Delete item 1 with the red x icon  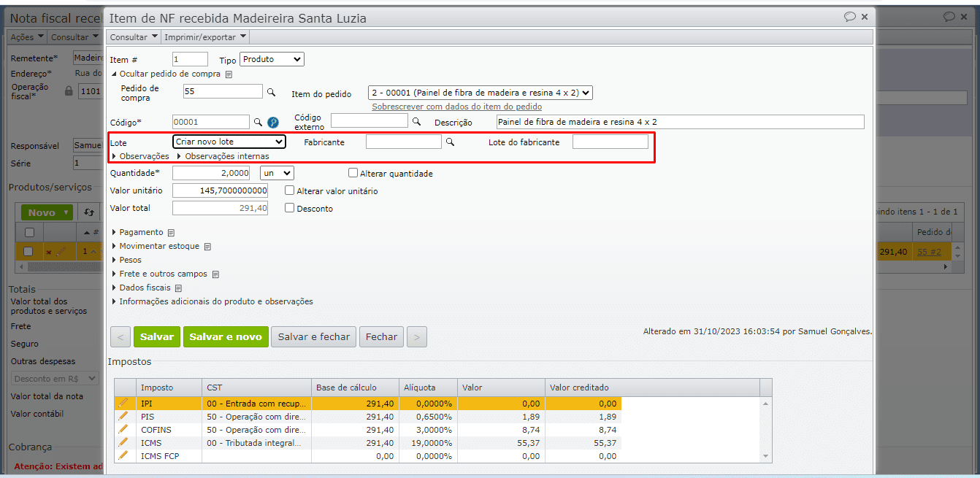[x=49, y=253]
